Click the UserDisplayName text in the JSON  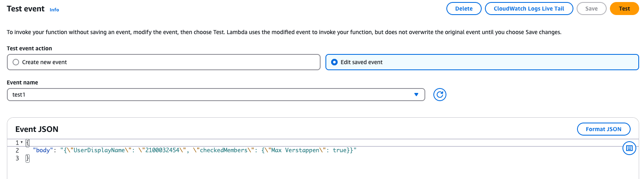tap(99, 150)
